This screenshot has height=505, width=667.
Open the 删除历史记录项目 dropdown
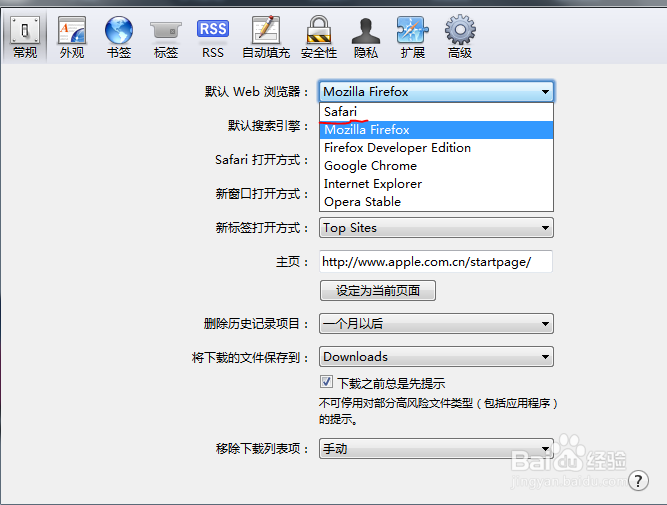(436, 324)
